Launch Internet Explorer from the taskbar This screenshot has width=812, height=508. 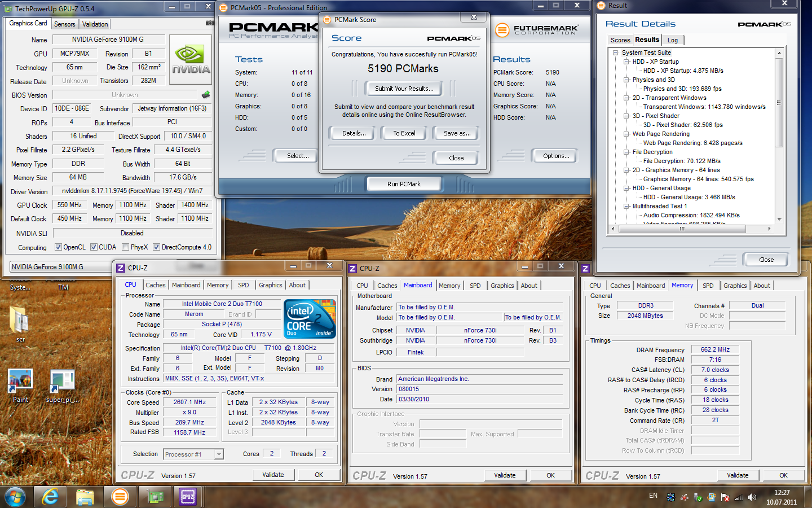(50, 497)
